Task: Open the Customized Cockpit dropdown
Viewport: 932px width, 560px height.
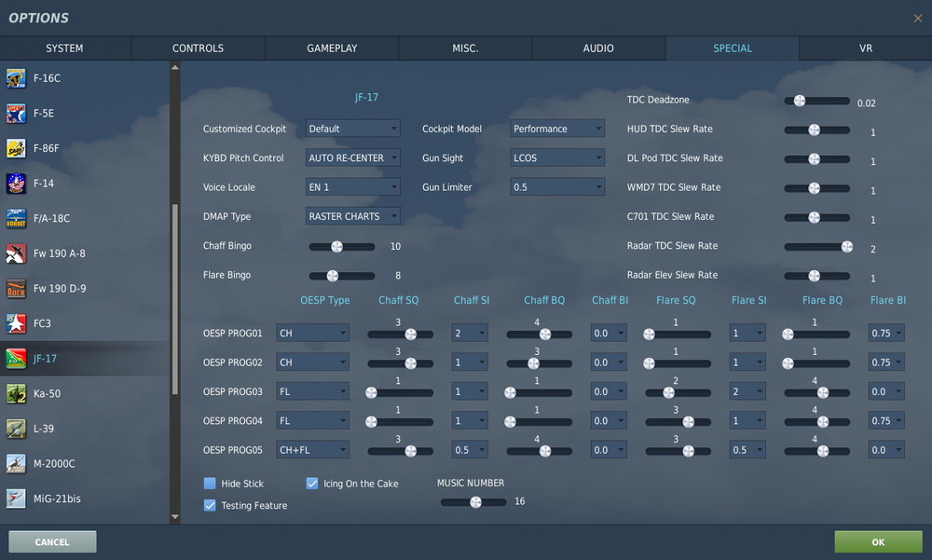Action: pyautogui.click(x=352, y=129)
